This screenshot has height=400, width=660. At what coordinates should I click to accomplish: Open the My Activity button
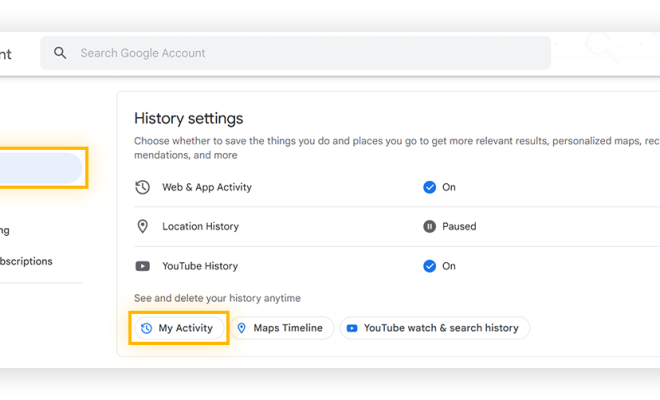[179, 328]
